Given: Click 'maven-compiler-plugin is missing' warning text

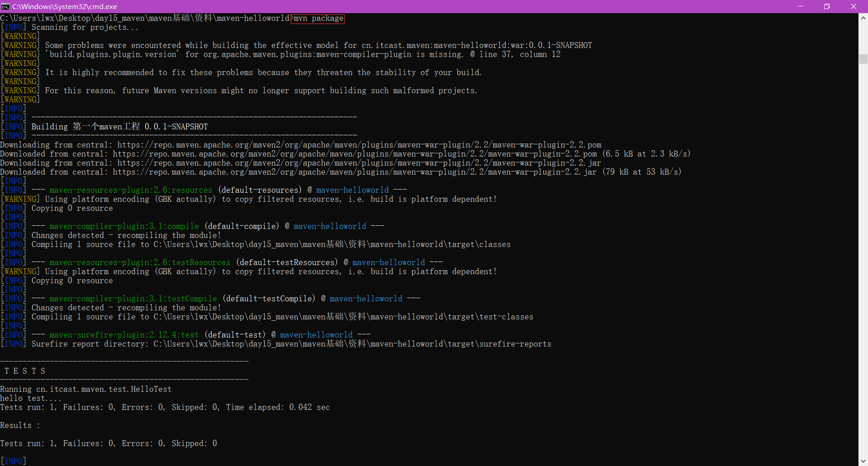Looking at the screenshot, I should click(334, 54).
